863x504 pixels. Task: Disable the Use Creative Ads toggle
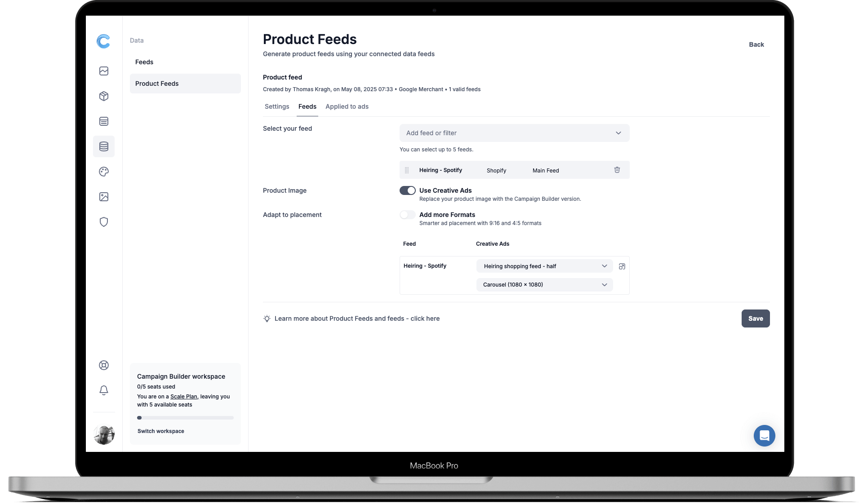point(408,190)
